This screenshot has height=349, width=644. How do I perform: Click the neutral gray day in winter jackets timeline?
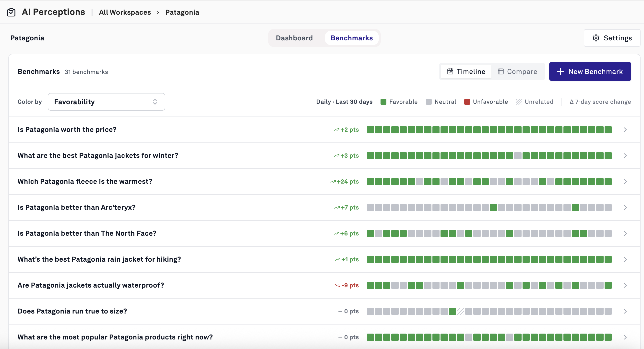pyautogui.click(x=518, y=156)
